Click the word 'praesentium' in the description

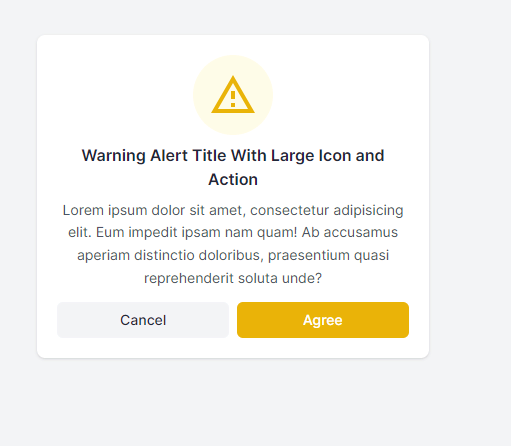308,256
